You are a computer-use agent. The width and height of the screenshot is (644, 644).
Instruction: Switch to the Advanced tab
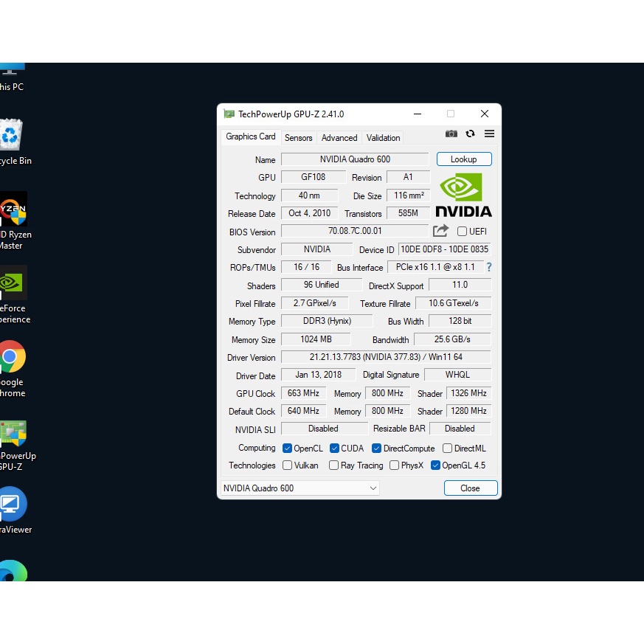pyautogui.click(x=339, y=138)
